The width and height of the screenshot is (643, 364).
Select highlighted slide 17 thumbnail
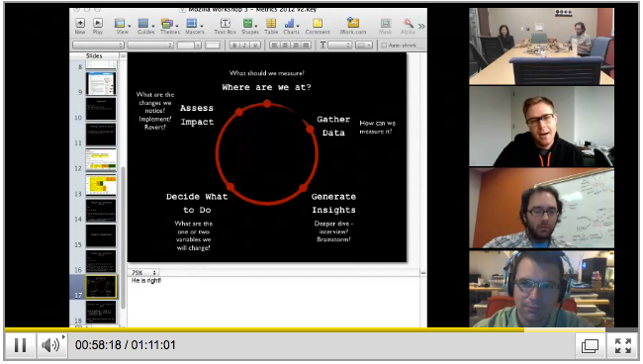(101, 286)
